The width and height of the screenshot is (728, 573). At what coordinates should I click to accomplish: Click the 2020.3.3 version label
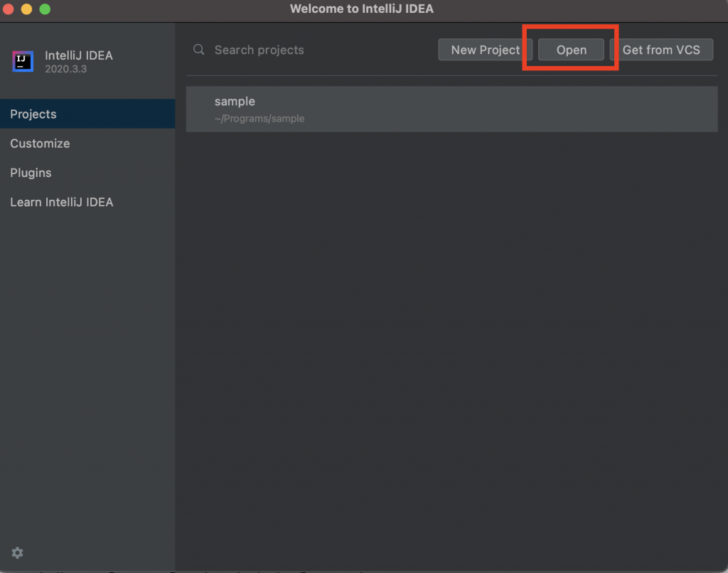[x=66, y=69]
